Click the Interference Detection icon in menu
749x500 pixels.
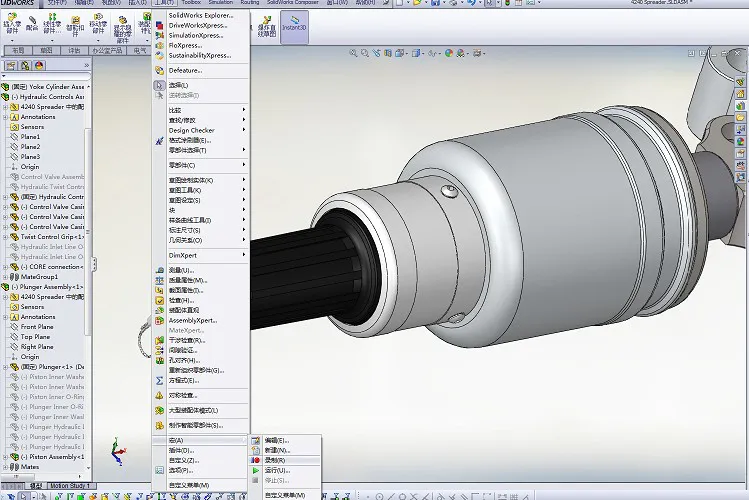[160, 340]
